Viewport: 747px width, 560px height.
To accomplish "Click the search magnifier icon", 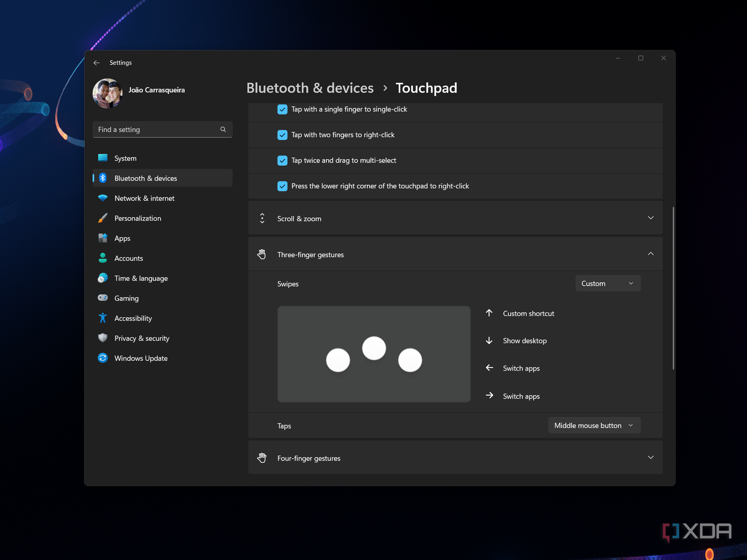I will (x=223, y=129).
